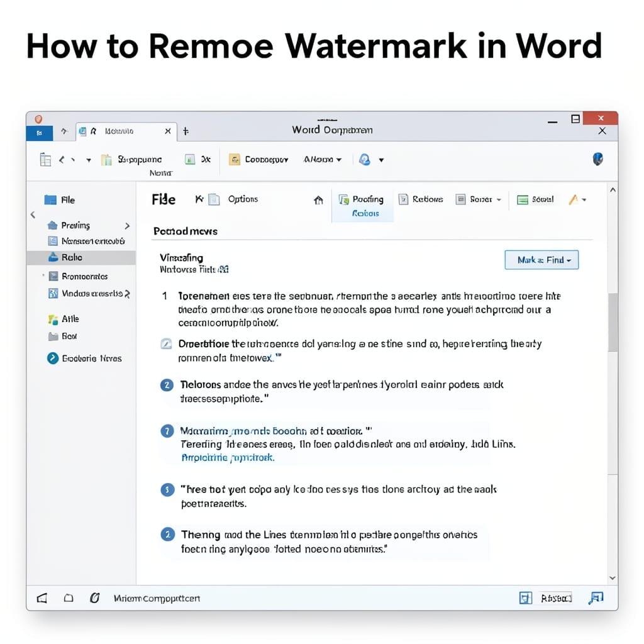
Task: Click the layout pane icon in toolbar
Action: click(45, 159)
